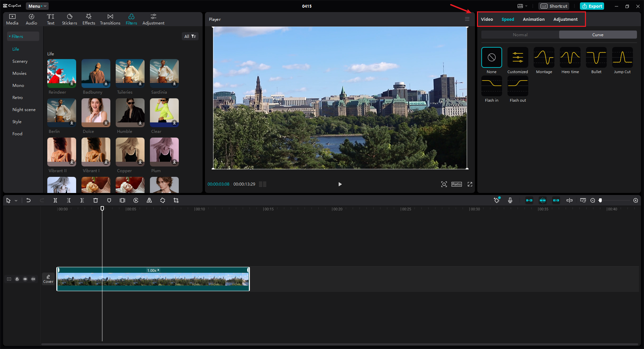Open the layout selector dropdown
This screenshot has height=349, width=644.
[522, 6]
